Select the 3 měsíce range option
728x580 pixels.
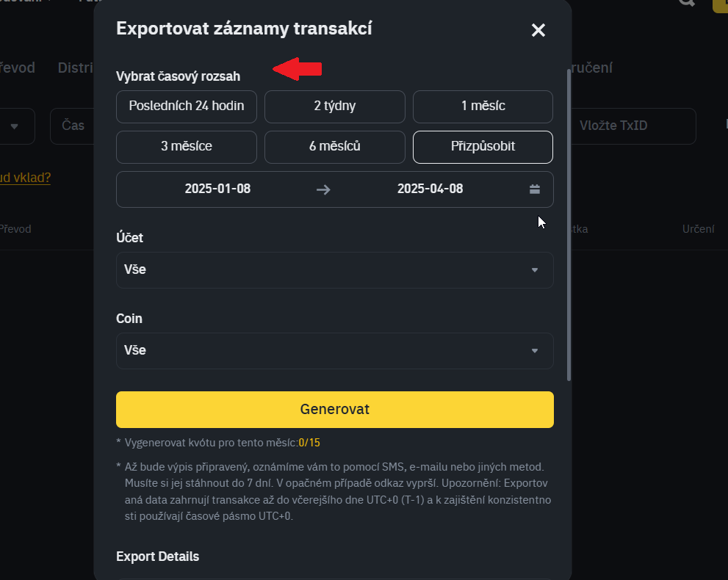click(x=187, y=147)
